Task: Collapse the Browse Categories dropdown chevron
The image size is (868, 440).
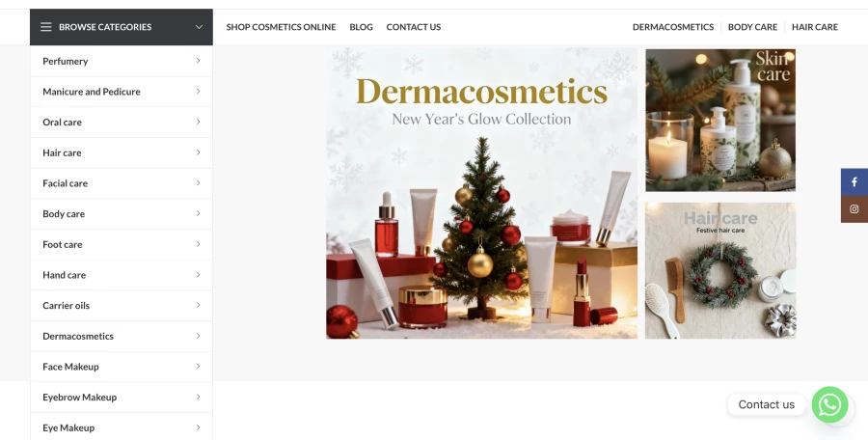Action: pos(199,27)
